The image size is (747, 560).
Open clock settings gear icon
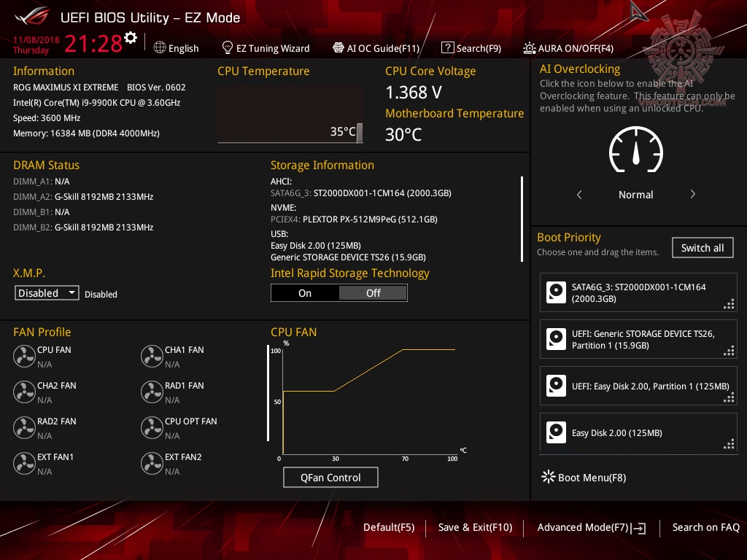click(x=131, y=38)
